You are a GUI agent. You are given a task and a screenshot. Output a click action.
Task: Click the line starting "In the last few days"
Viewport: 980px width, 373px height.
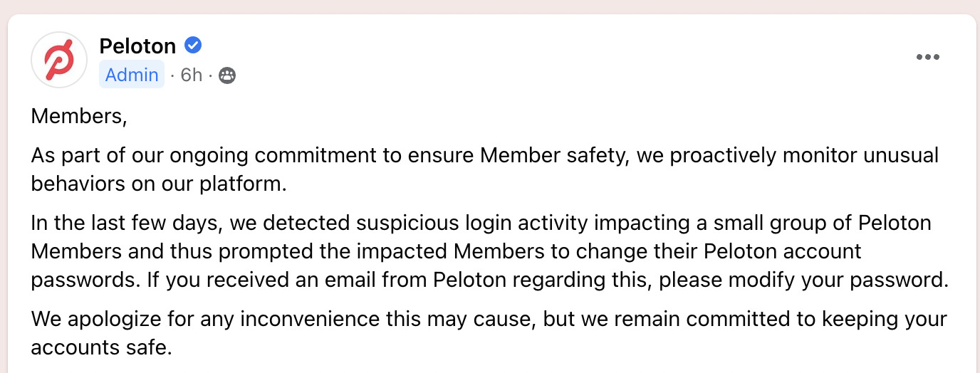[x=481, y=223]
